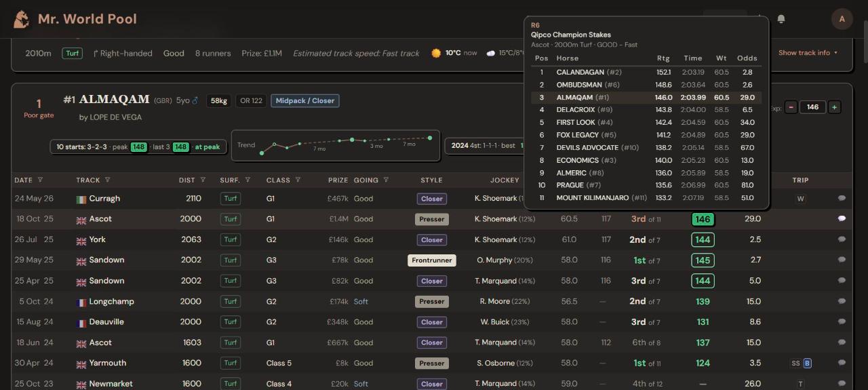Select FIRST LOOK row in the results popup
868x390 pixels.
coord(646,123)
